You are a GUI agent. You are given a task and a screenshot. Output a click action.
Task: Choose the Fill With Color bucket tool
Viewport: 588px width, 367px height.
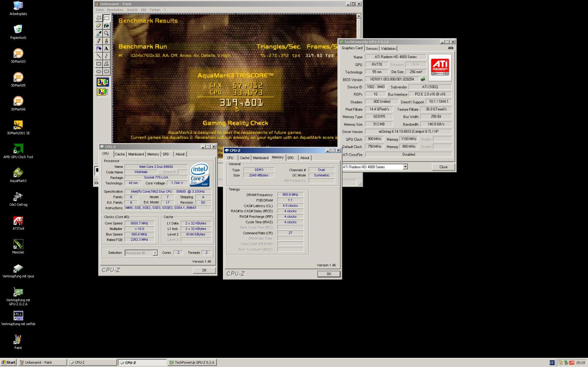click(106, 26)
